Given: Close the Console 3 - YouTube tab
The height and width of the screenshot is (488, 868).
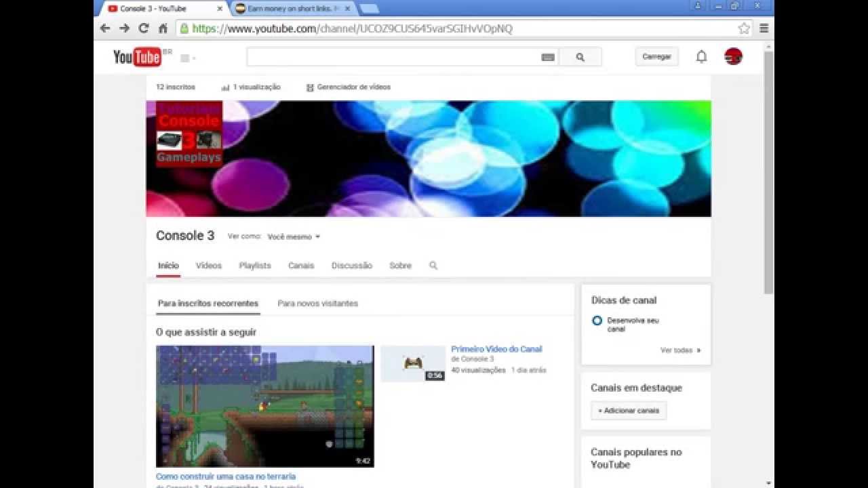Looking at the screenshot, I should (x=219, y=9).
